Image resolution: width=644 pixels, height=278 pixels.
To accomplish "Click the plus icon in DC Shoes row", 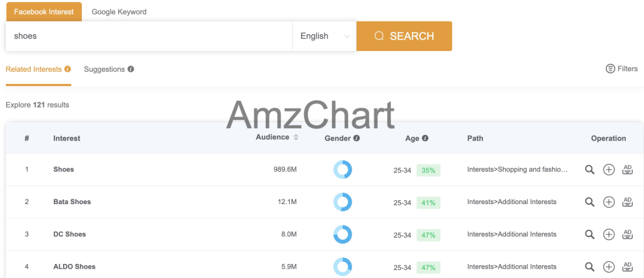I will (608, 234).
